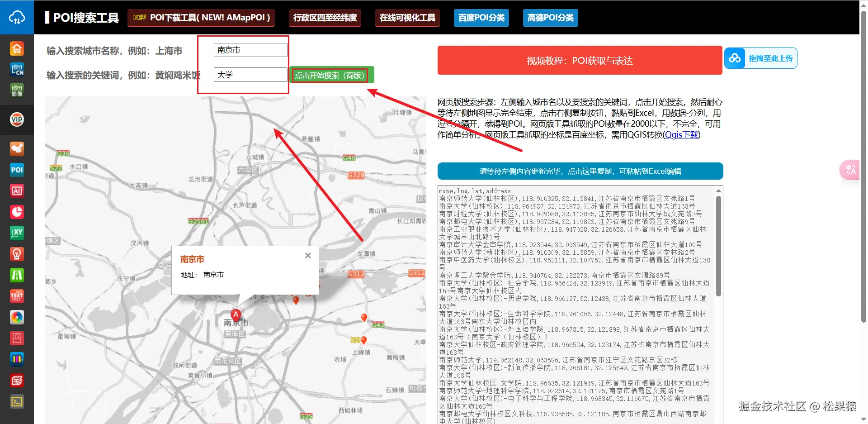Click the 雨花台区 label on the map
This screenshot has width=868, height=424.
click(227, 361)
